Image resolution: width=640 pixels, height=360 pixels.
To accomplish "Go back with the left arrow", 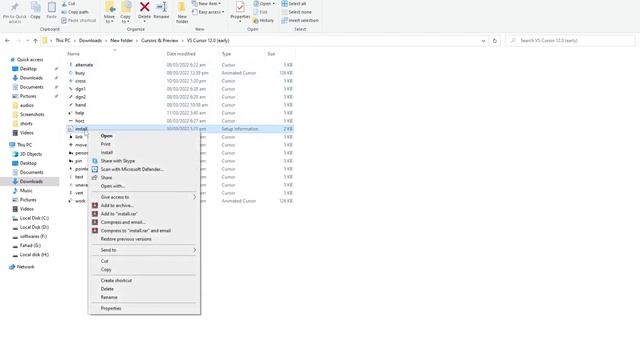I will (7, 40).
